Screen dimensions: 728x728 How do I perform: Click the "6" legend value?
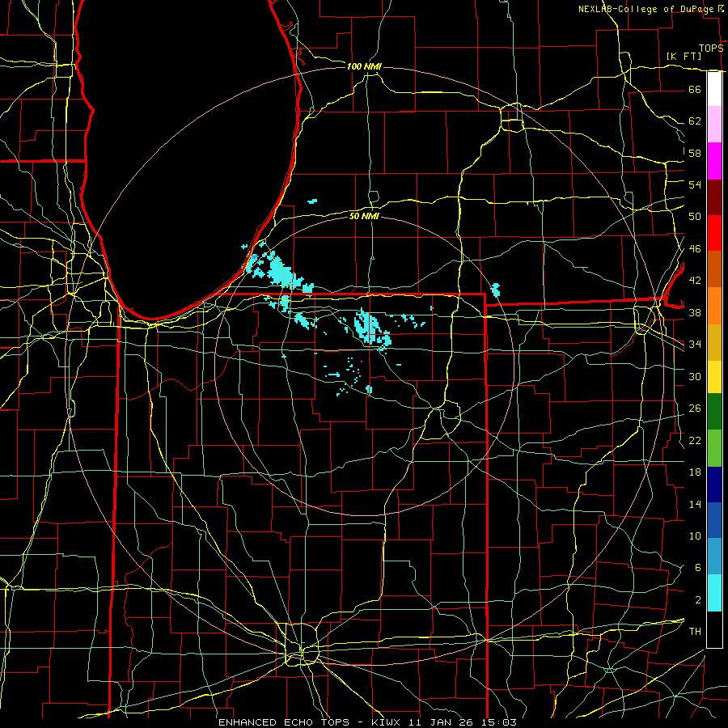(x=698, y=568)
